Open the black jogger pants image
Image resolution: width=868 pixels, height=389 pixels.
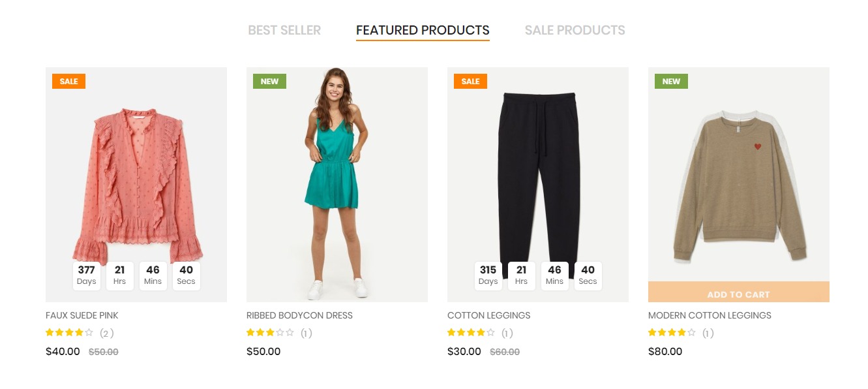[x=538, y=176]
